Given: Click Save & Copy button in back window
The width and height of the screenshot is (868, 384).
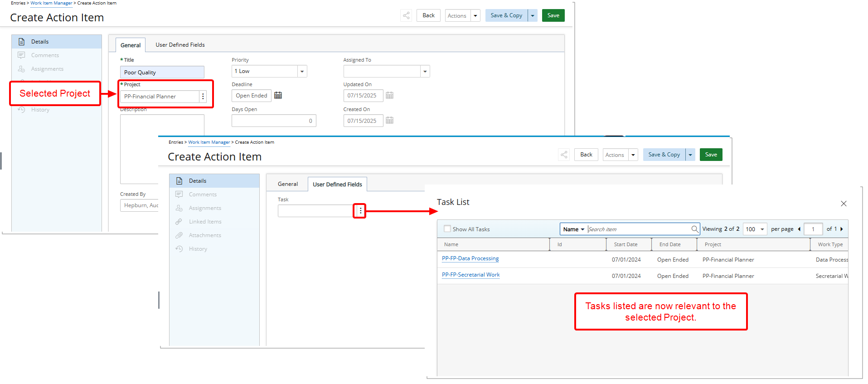Looking at the screenshot, I should (x=506, y=15).
